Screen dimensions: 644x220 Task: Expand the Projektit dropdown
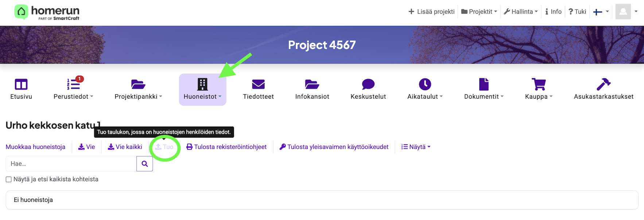(x=479, y=12)
